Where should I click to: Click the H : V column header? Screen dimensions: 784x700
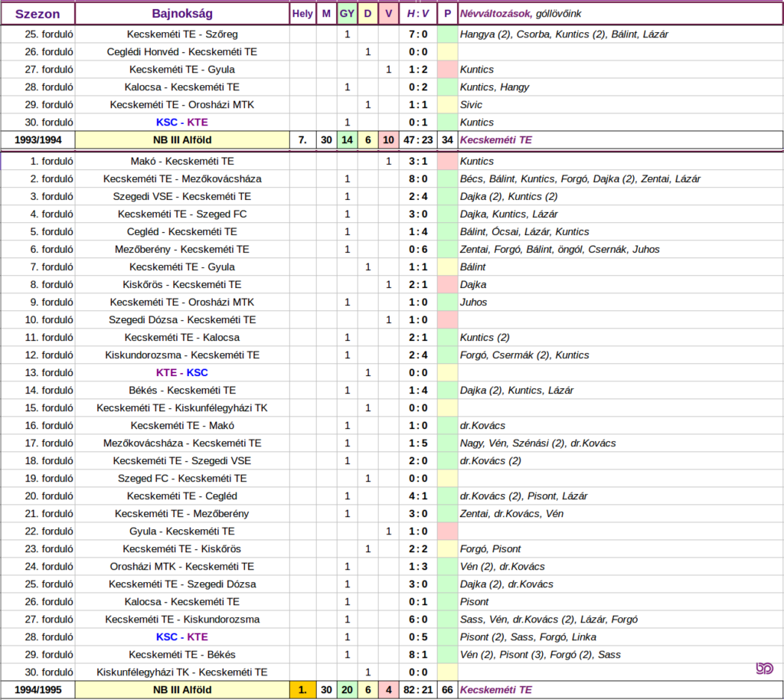[418, 14]
